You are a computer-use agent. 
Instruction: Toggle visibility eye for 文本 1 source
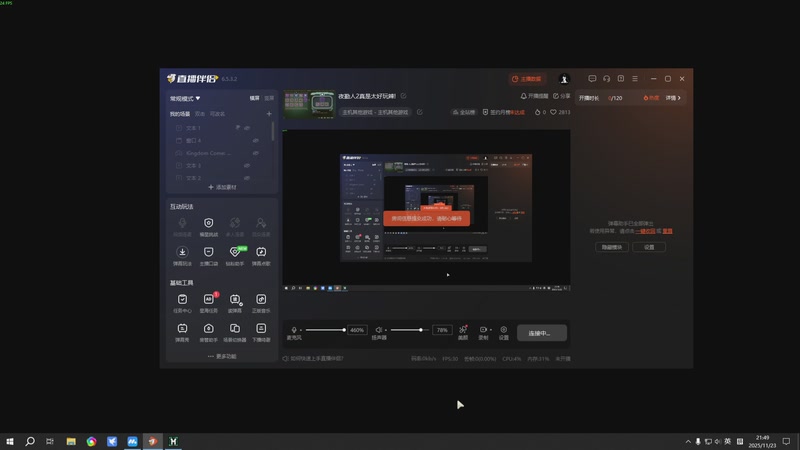(247, 128)
